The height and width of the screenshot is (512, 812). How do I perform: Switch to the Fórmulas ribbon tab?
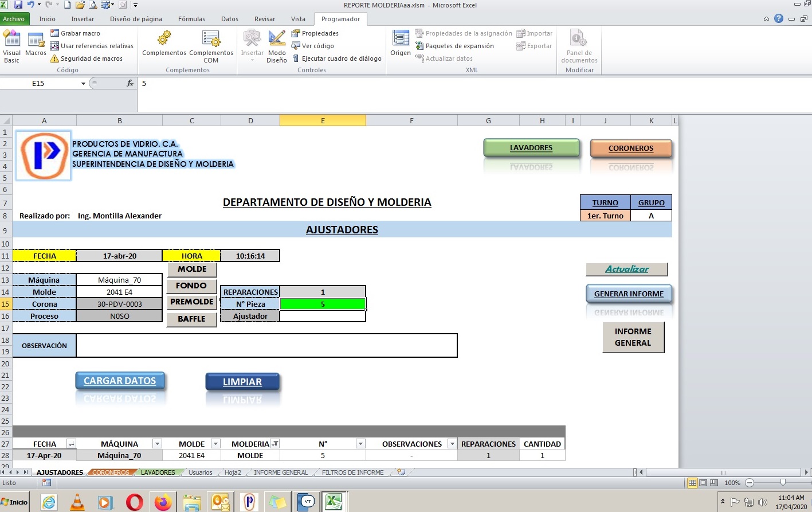(191, 19)
